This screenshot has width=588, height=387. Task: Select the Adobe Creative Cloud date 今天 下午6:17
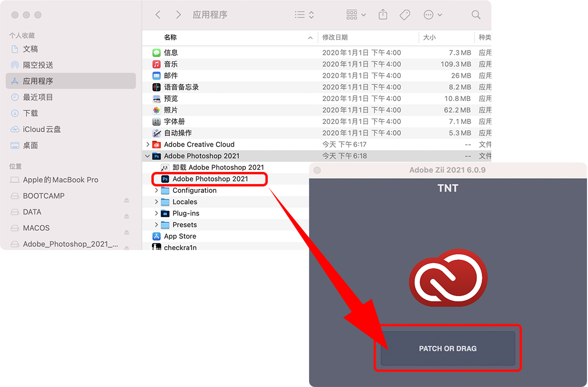[344, 144]
